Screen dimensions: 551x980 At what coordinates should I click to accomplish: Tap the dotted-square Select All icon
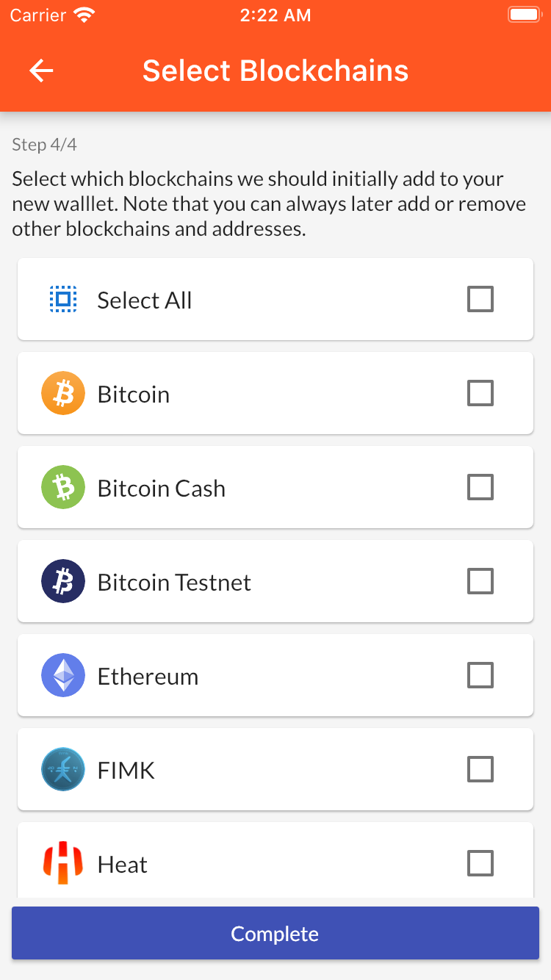[63, 299]
